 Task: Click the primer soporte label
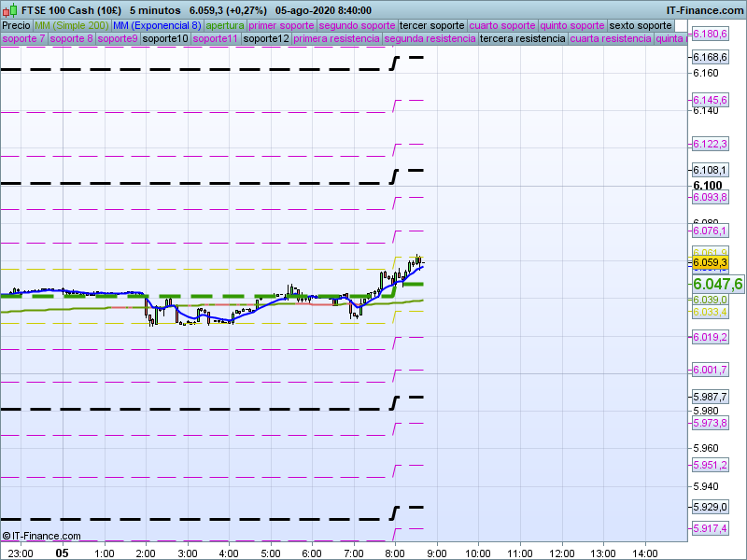[282, 25]
